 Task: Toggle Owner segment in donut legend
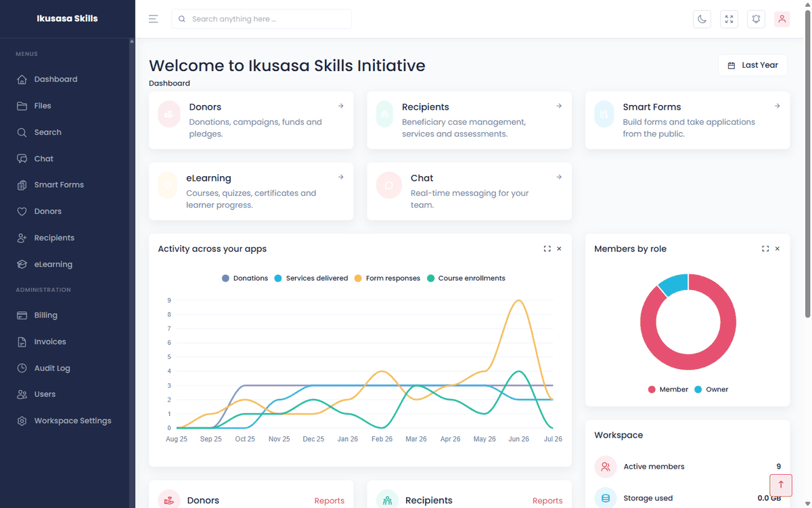[x=711, y=389]
